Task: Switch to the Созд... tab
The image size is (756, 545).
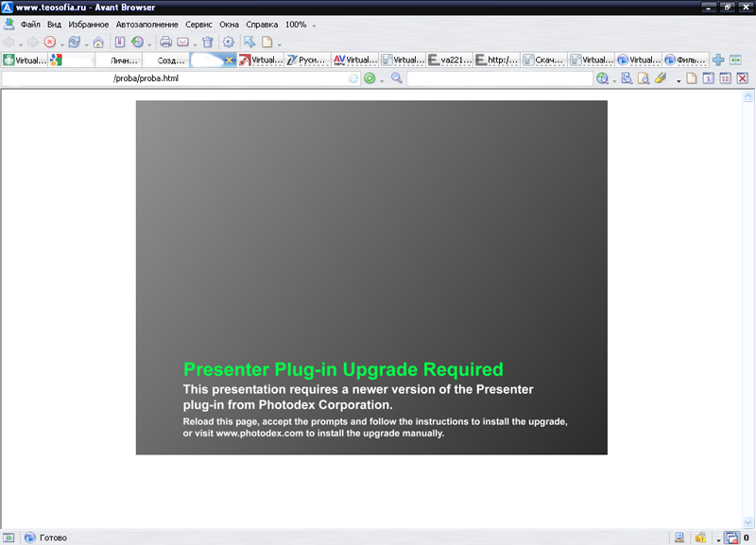Action: 166,60
